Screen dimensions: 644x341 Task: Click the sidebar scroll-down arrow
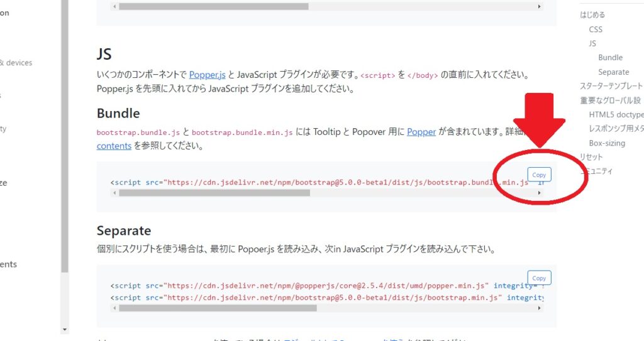[65, 330]
